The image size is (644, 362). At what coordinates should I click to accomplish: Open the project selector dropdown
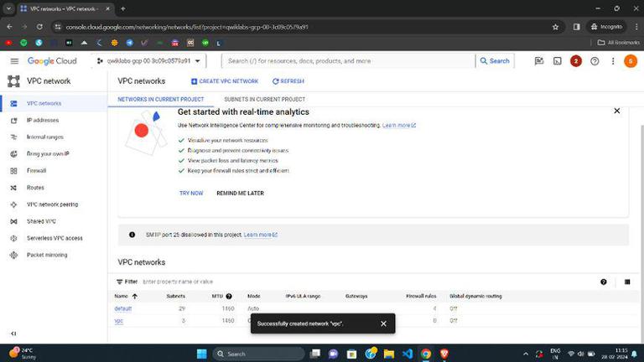(x=149, y=61)
